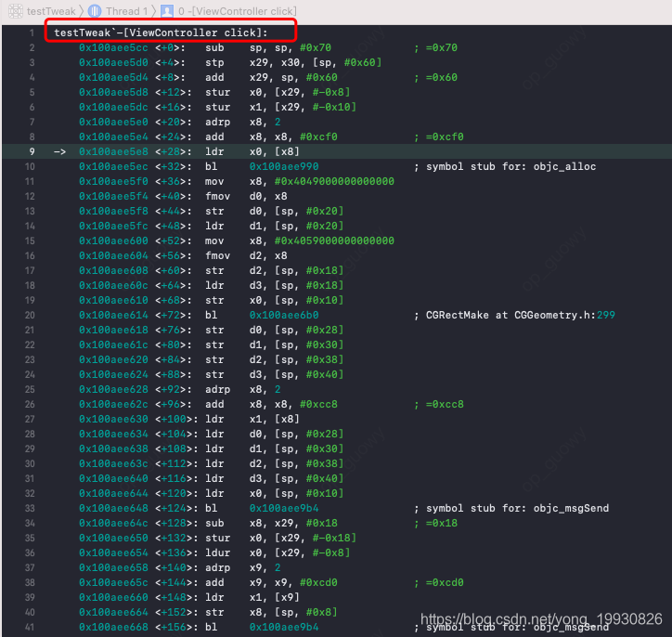Click line number 20 in gutter
The image size is (672, 637).
pos(30,315)
